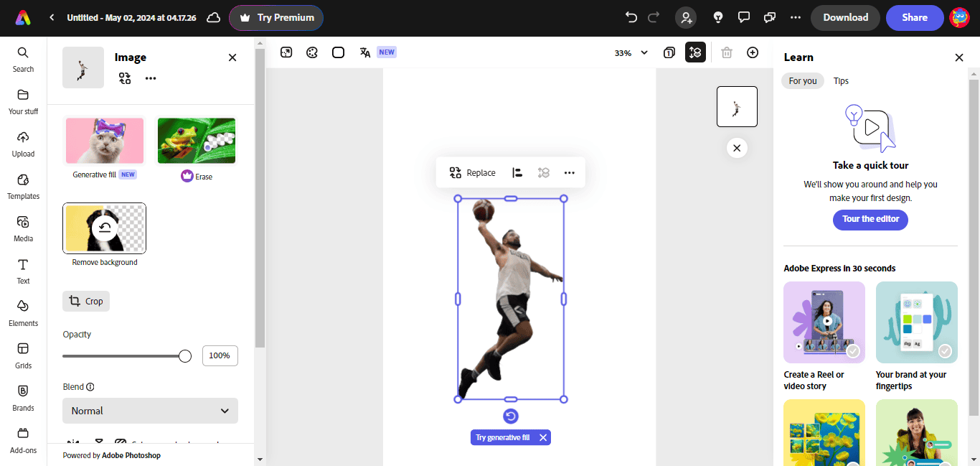Open the Upload panel
This screenshot has width=980, height=466.
23,144
